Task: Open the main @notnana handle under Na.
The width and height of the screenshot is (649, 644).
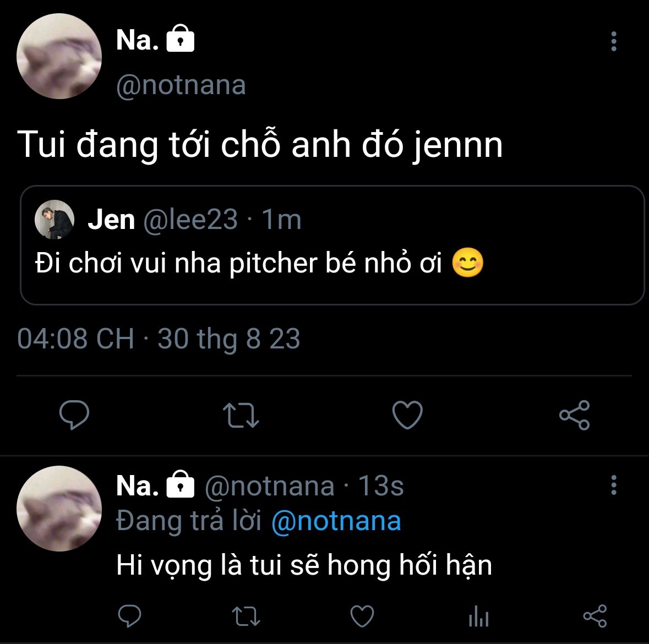Action: [181, 85]
